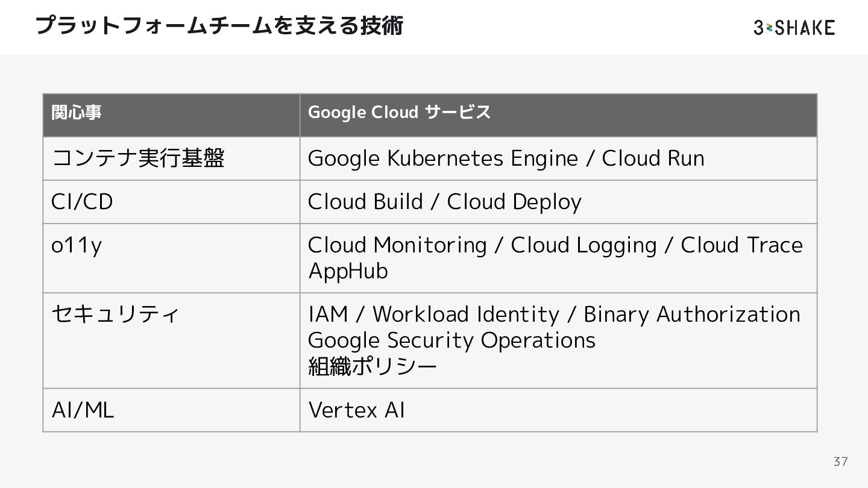This screenshot has height=488, width=868.
Task: Click the Cloud Build text
Action: 365,202
